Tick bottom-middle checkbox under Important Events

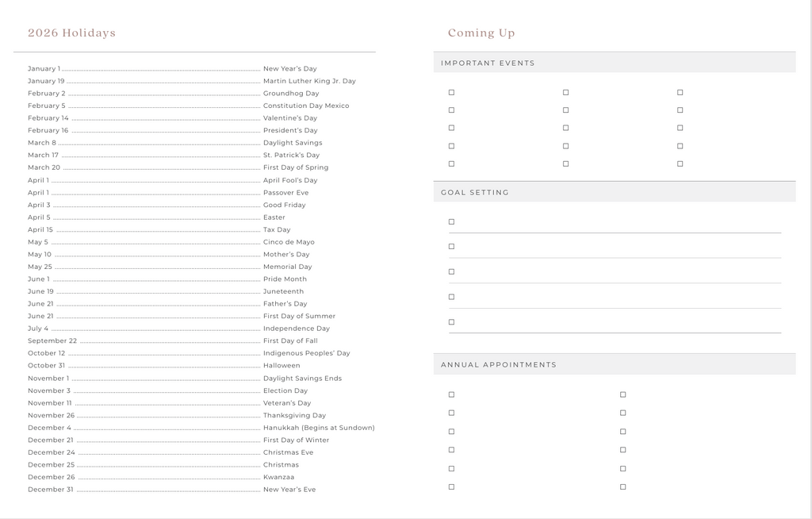565,164
